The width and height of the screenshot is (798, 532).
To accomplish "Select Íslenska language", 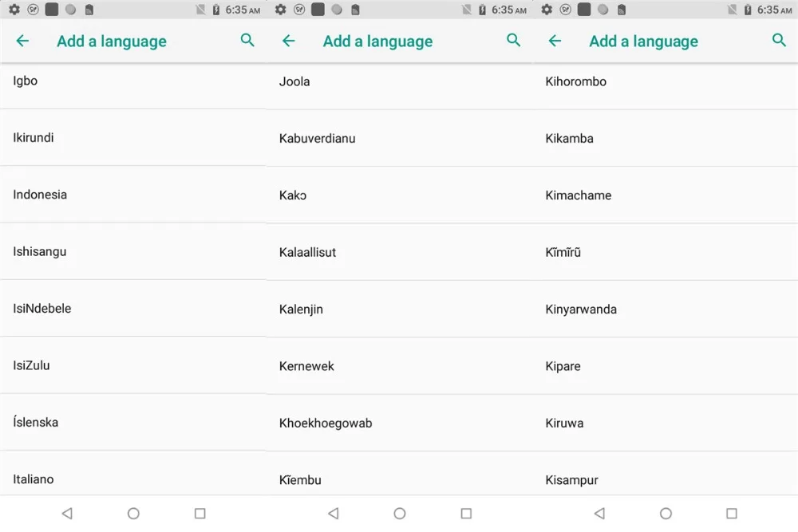I will coord(132,422).
